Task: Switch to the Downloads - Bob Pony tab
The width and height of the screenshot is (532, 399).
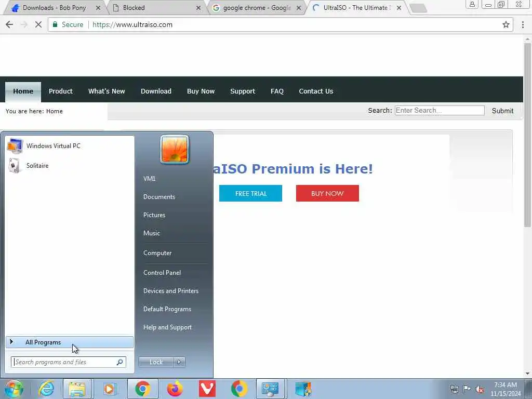Action: click(x=54, y=7)
